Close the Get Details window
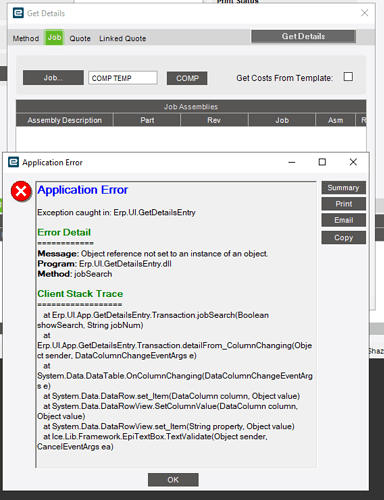The image size is (384, 500). tap(364, 13)
